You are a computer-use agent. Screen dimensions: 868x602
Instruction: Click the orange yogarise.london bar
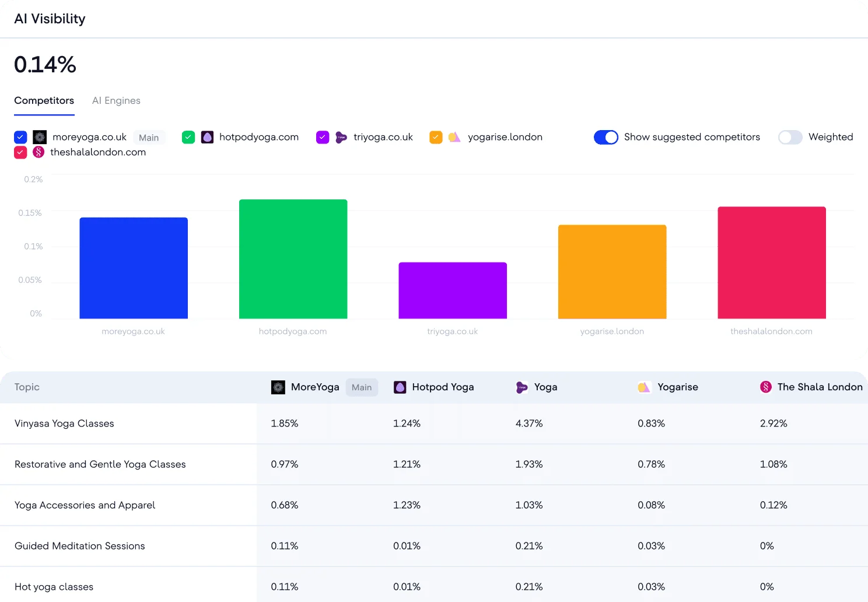click(612, 272)
